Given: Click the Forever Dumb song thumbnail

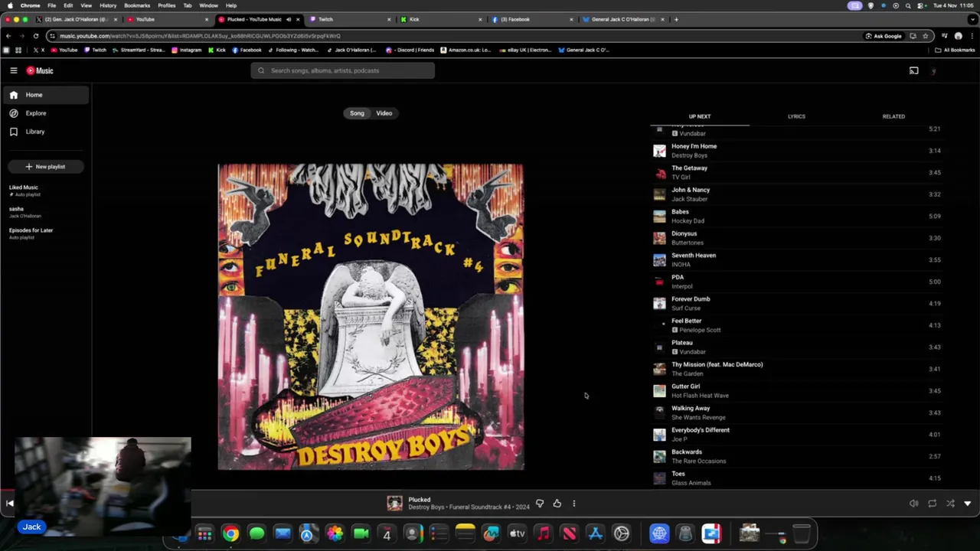Looking at the screenshot, I should (659, 304).
